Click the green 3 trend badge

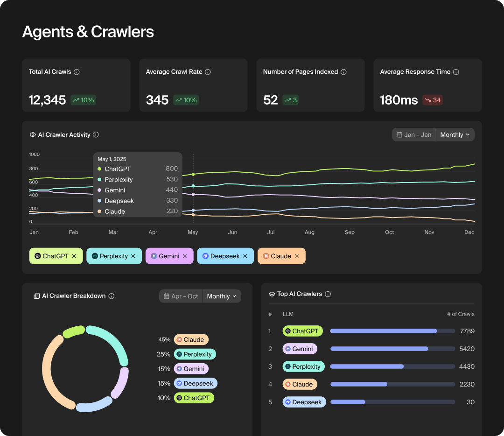pos(291,100)
